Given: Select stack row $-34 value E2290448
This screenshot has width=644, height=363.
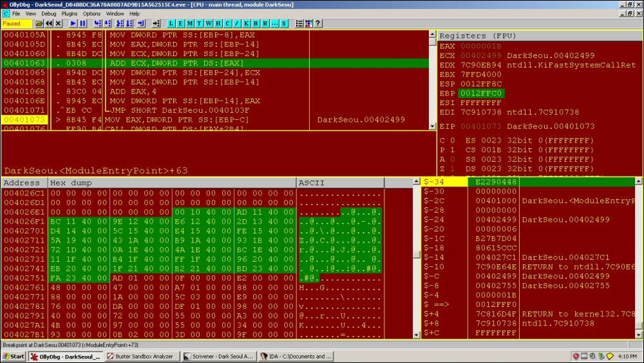Looking at the screenshot, I should click(x=496, y=182).
